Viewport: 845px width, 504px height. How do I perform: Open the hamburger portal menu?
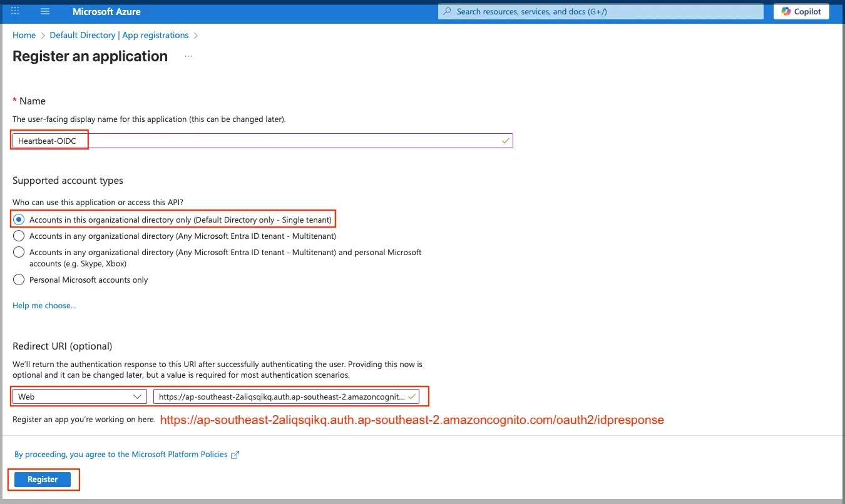coord(45,12)
